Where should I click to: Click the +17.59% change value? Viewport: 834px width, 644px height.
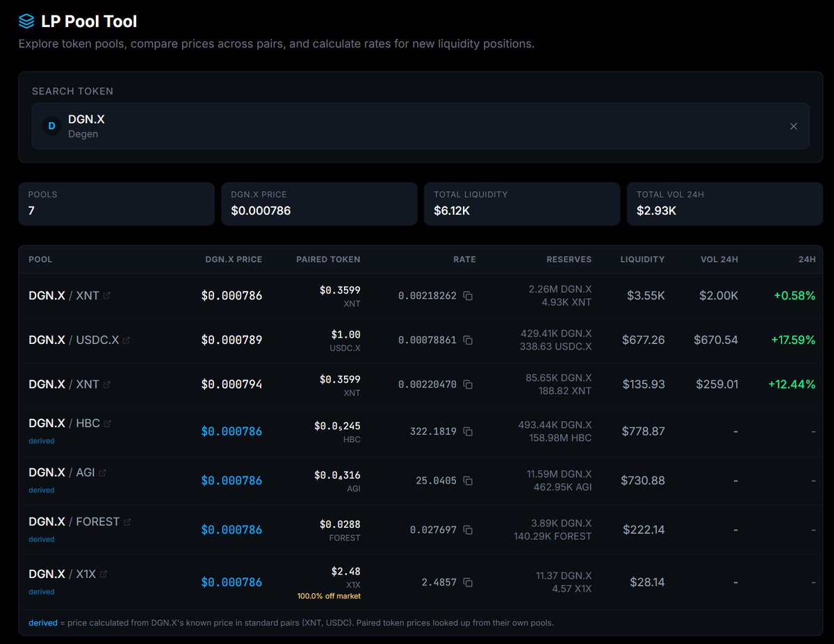pyautogui.click(x=793, y=340)
